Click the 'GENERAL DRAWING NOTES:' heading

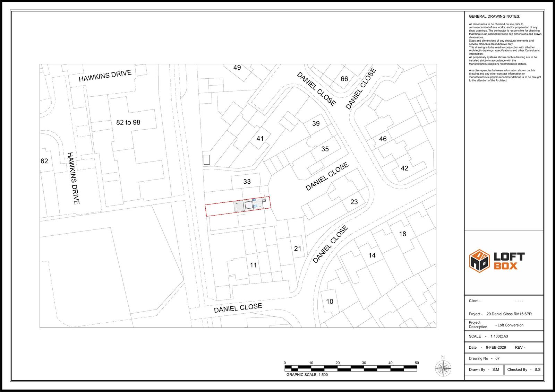[494, 16]
